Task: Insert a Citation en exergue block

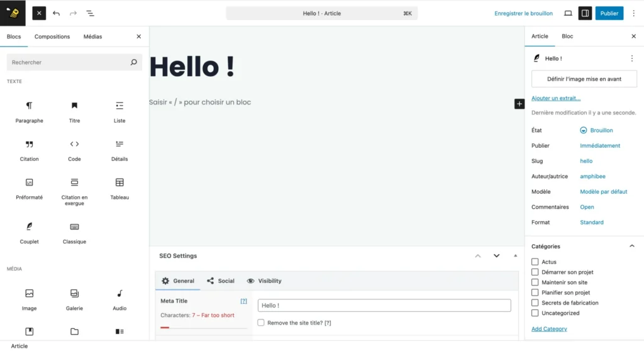Action: coord(74,191)
